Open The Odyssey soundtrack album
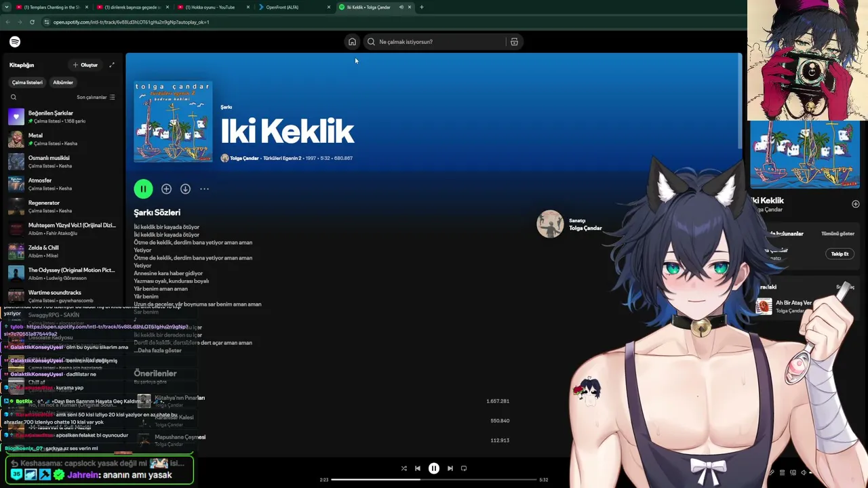 pyautogui.click(x=62, y=274)
